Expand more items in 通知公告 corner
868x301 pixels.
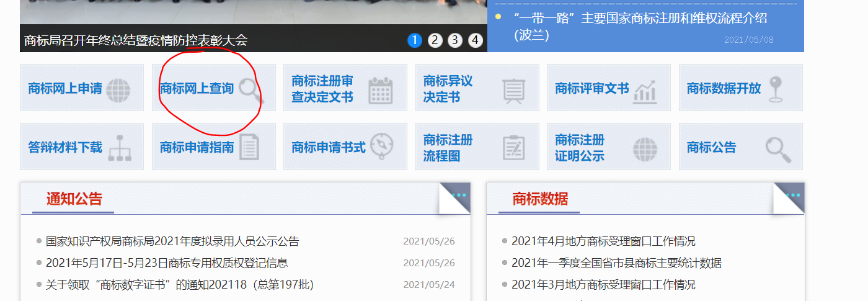point(459,195)
